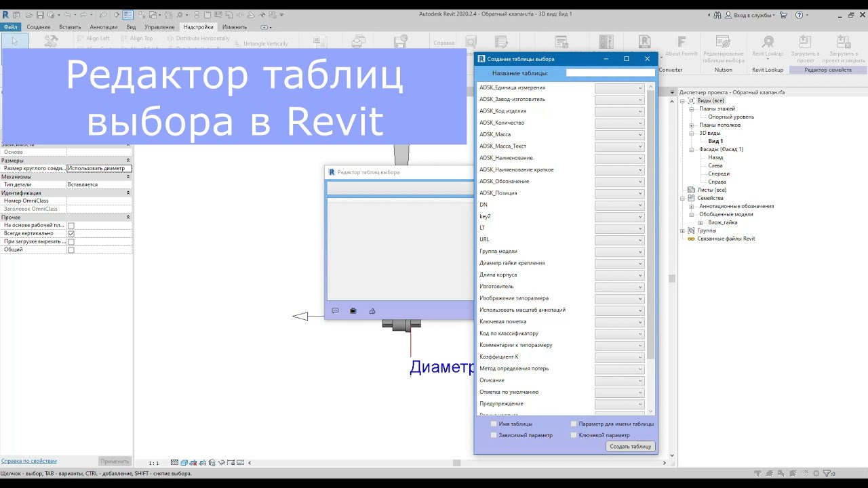This screenshot has height=488, width=868.
Task: Open the dropdown for Изготовитель
Action: pos(619,287)
